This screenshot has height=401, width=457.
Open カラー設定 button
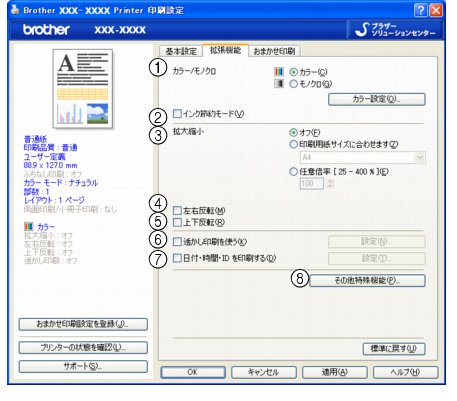pos(377,99)
